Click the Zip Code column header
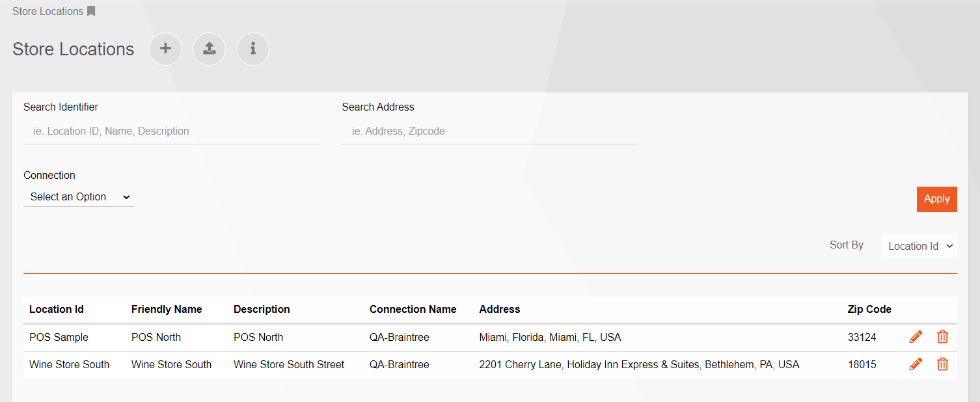This screenshot has width=980, height=402. (869, 309)
